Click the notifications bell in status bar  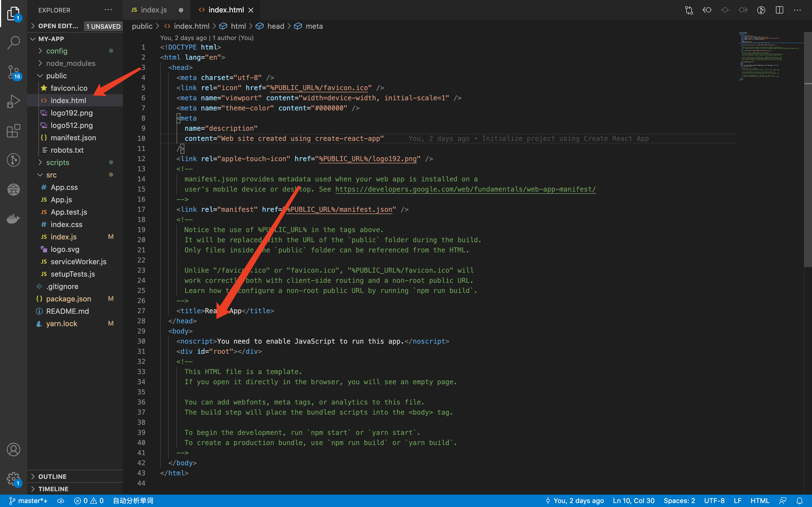(x=800, y=501)
